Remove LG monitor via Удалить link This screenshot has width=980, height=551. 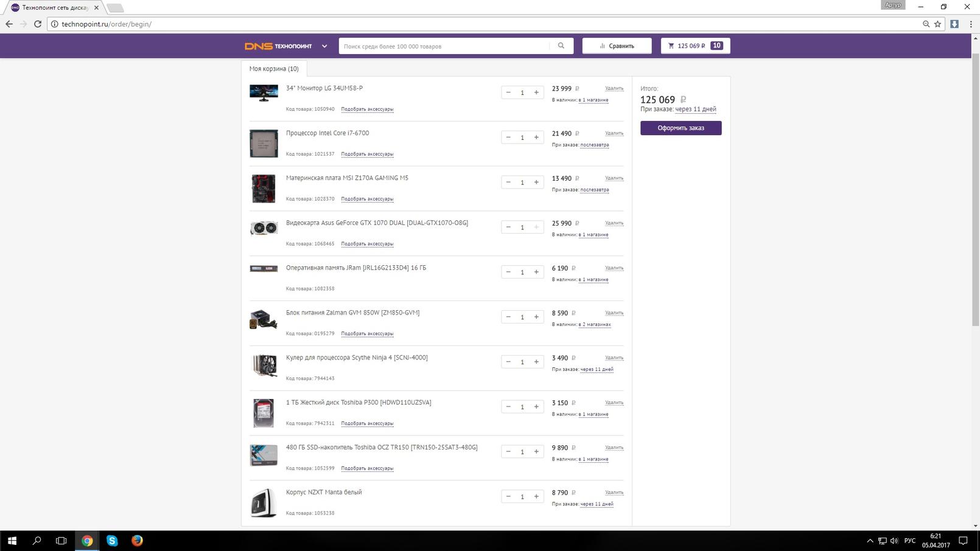click(614, 88)
